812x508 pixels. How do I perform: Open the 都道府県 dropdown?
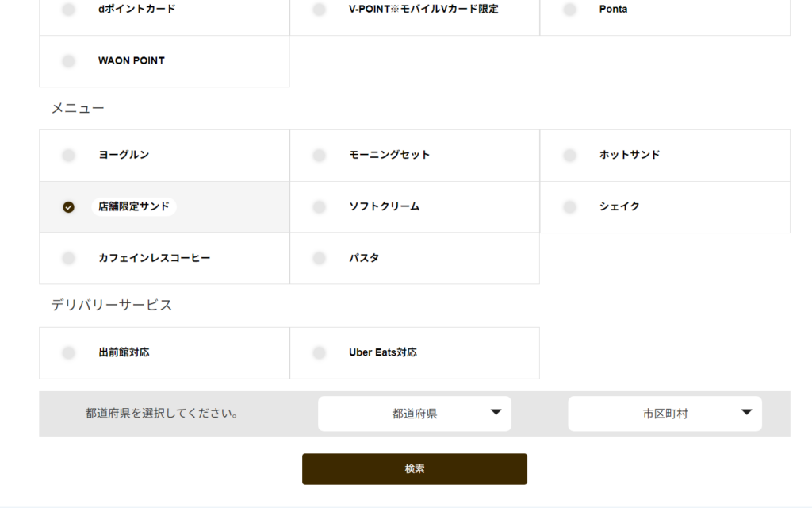414,414
